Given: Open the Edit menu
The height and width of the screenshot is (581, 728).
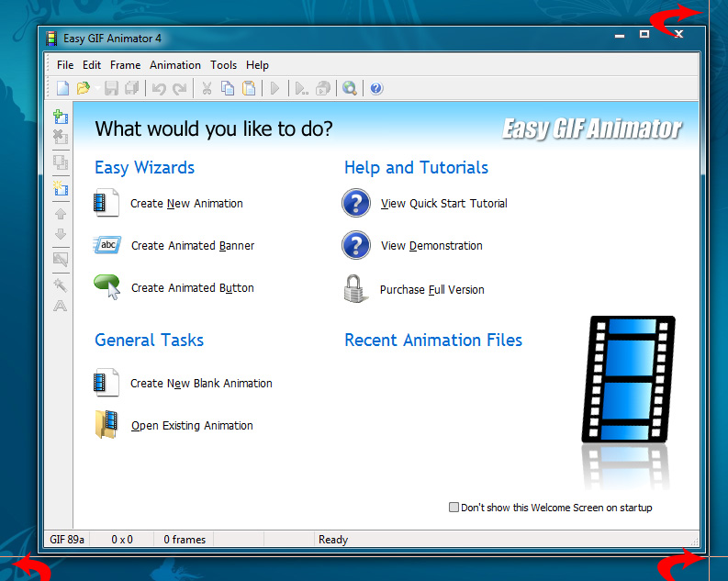Looking at the screenshot, I should pos(92,65).
